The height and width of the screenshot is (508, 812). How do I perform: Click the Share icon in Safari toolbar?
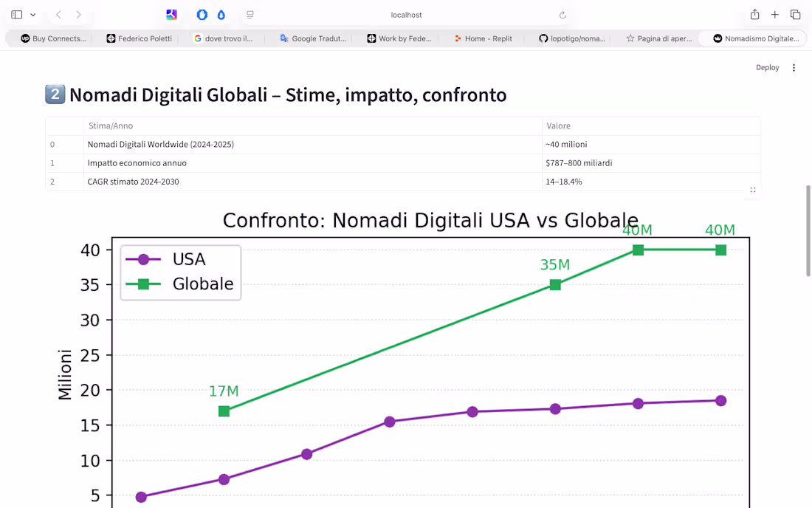[x=754, y=14]
